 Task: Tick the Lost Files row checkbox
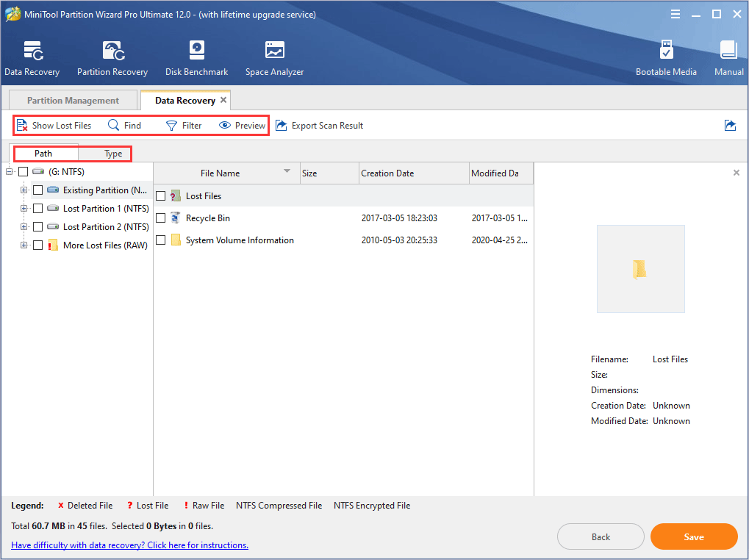tap(160, 195)
